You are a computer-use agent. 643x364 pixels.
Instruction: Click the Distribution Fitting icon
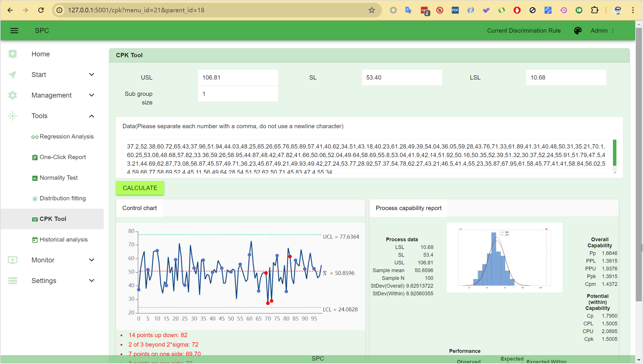[34, 199]
